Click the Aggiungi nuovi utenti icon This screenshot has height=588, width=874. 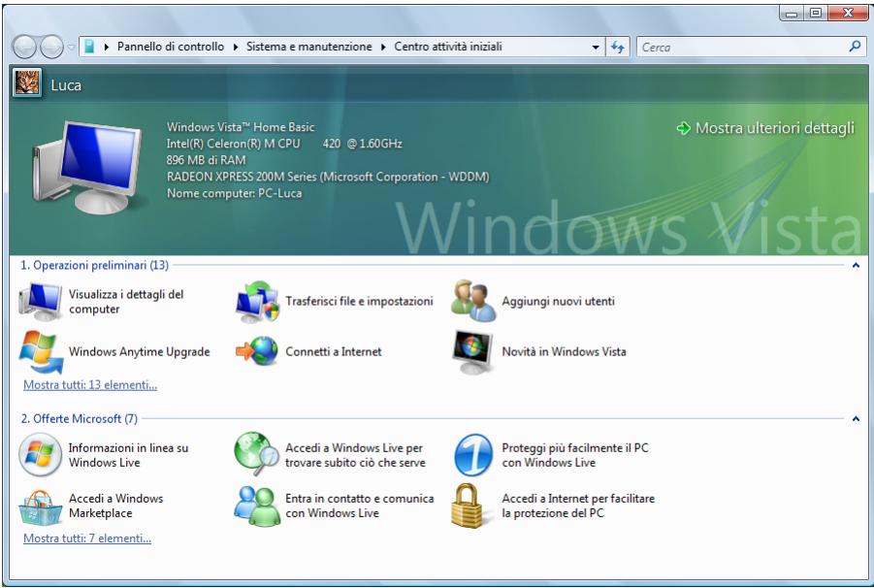[x=473, y=301]
